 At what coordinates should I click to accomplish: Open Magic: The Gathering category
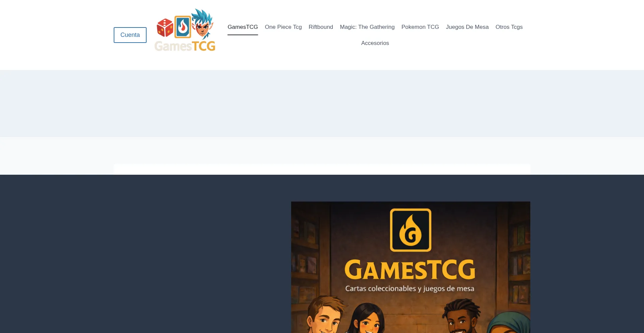(x=367, y=27)
